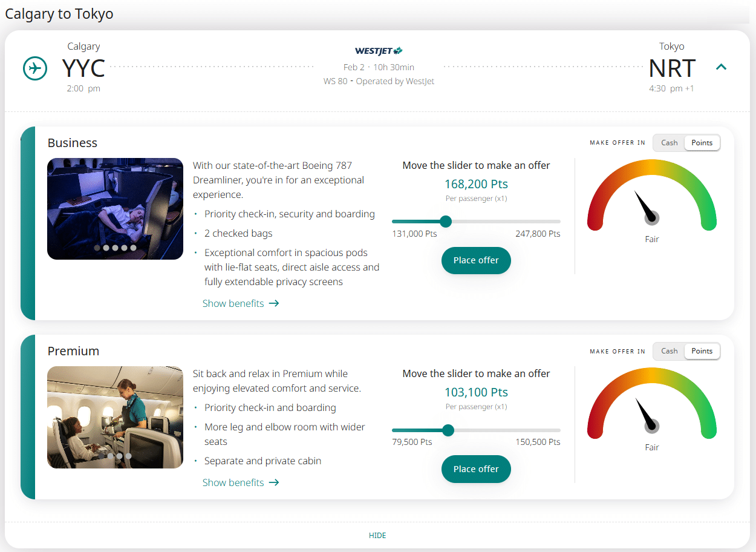
Task: Click the Separate and private cabin bullet
Action: (262, 461)
